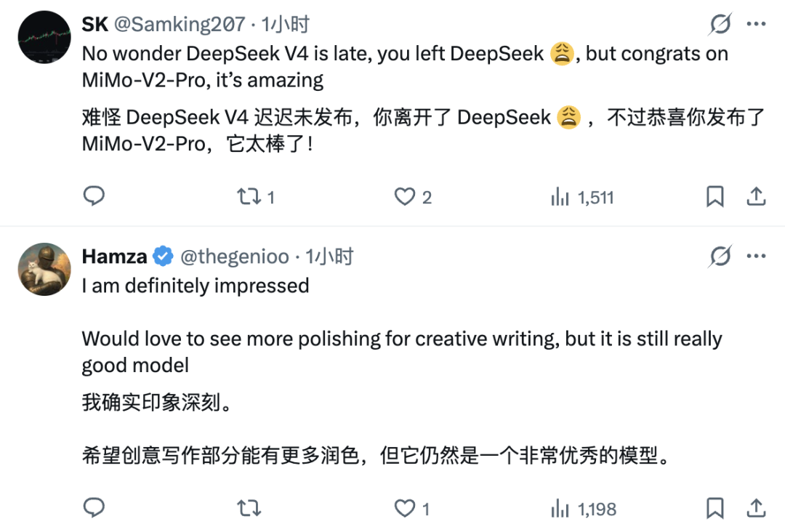Visit the @Samking207 handle link
Viewport: 785px width, 532px height.
pos(180,25)
